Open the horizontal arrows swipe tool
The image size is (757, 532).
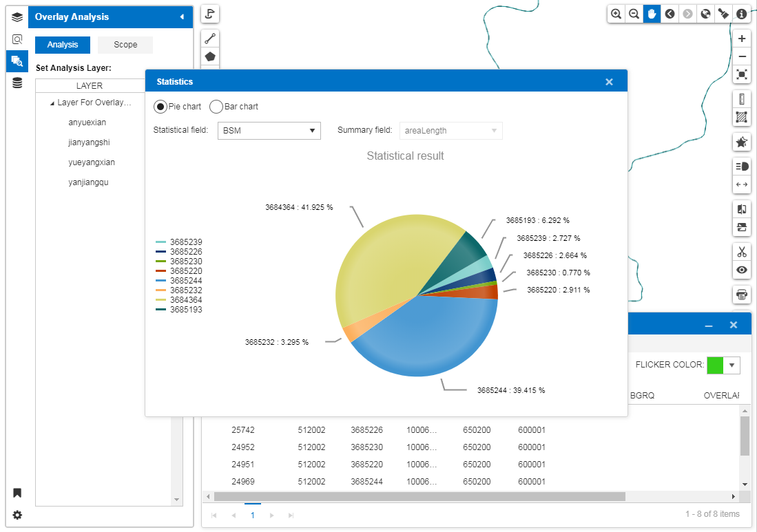(x=742, y=184)
